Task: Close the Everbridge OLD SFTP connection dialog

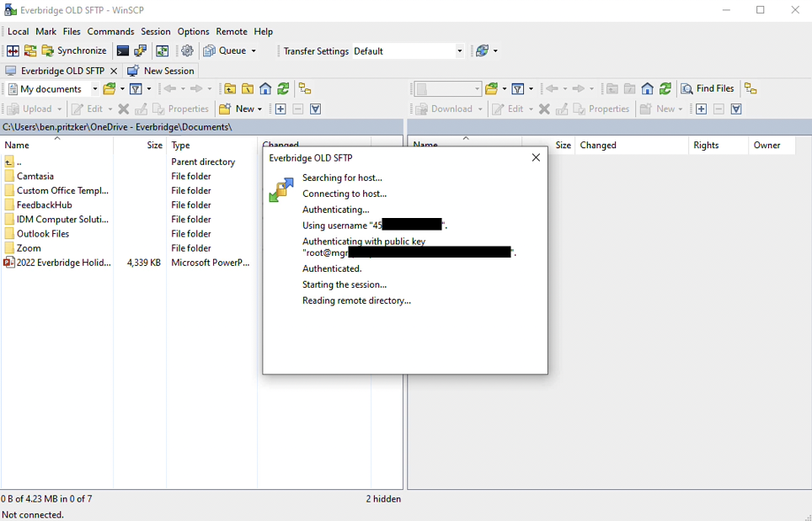Action: click(536, 158)
